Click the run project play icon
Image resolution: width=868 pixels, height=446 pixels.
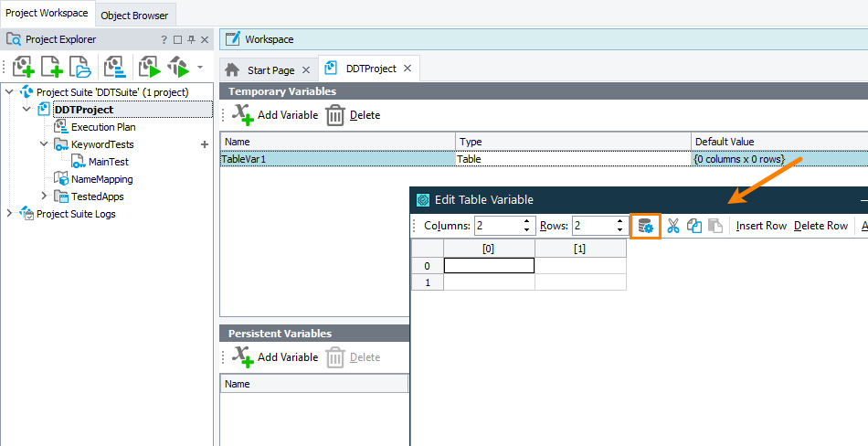click(x=149, y=67)
